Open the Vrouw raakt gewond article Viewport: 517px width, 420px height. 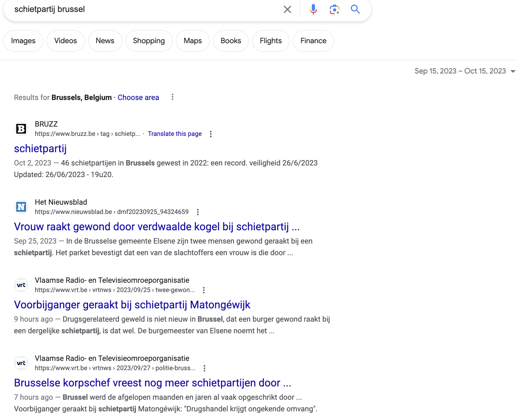coord(157,227)
